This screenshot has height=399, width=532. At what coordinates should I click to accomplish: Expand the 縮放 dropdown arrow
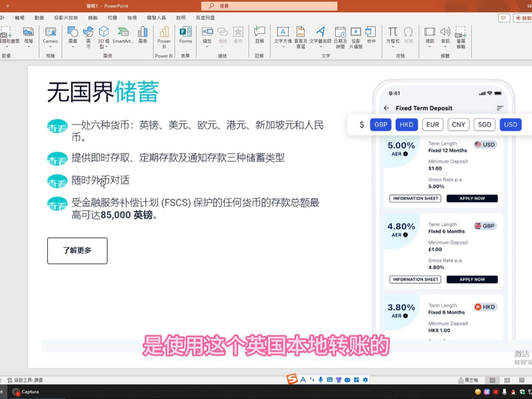(x=207, y=47)
